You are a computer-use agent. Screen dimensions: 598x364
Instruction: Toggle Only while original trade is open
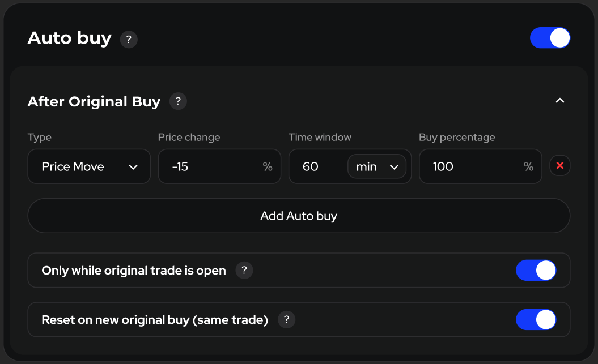click(536, 271)
